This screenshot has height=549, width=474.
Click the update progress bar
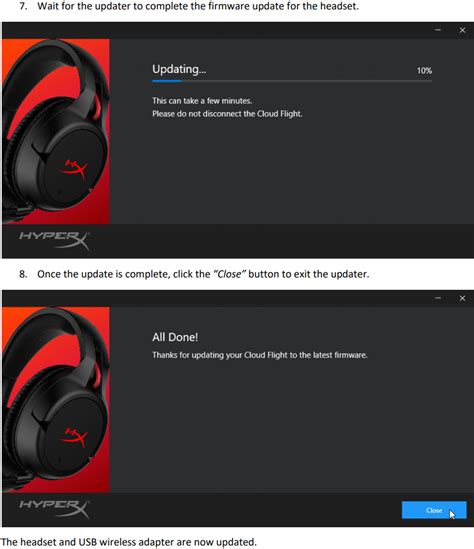click(292, 81)
